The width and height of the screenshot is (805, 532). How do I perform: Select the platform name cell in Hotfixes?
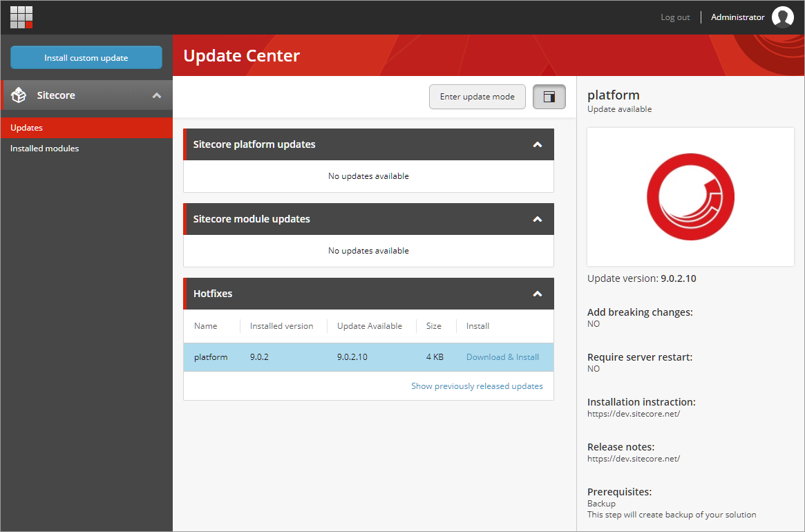click(x=211, y=357)
